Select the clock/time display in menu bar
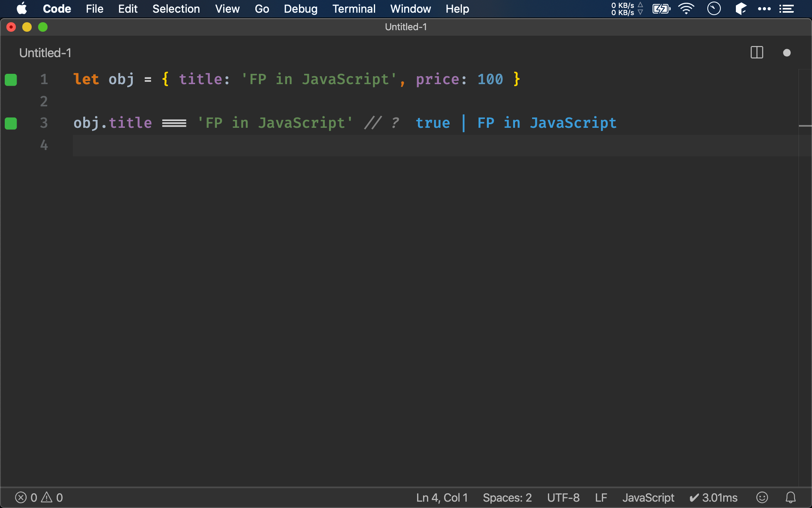The width and height of the screenshot is (812, 508). pos(714,9)
